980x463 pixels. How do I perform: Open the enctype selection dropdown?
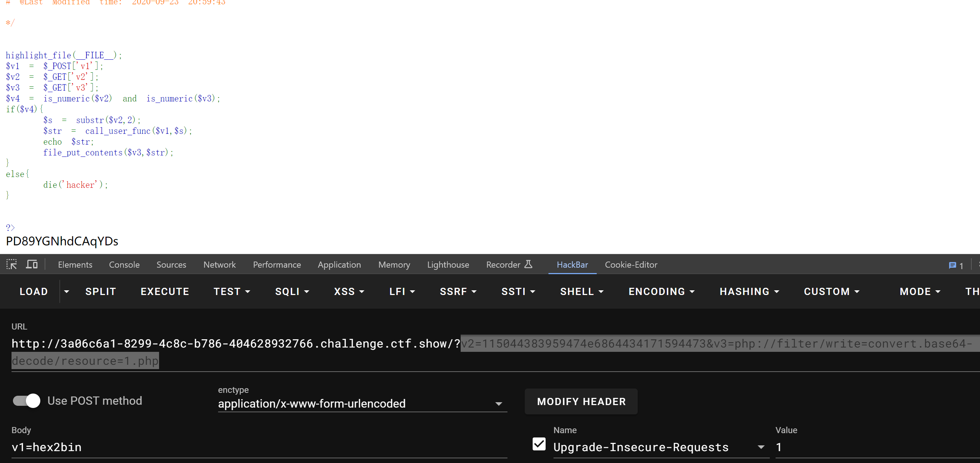coord(362,403)
